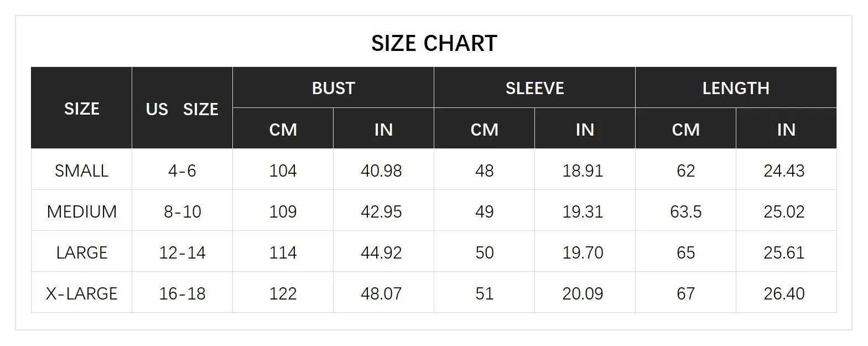Viewport: 868px width, 346px height.
Task: Click the MEDIUM row label
Action: point(81,211)
